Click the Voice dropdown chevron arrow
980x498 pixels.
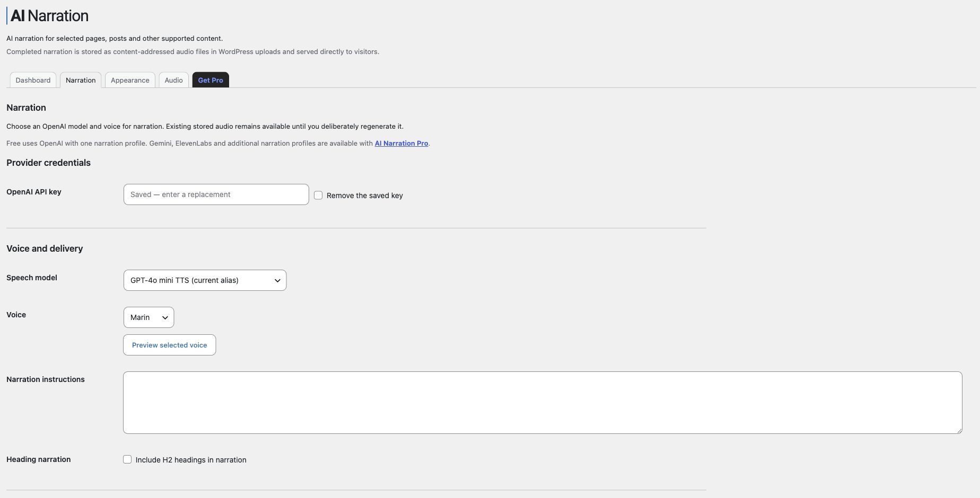click(165, 318)
